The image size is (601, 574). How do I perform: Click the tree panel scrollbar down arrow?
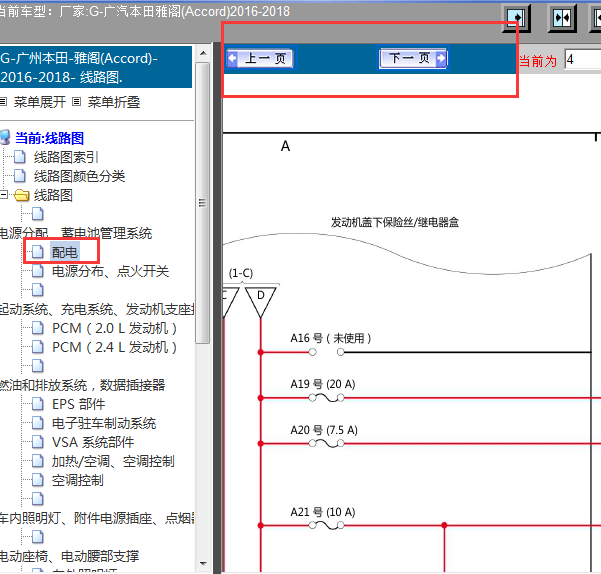pyautogui.click(x=203, y=564)
